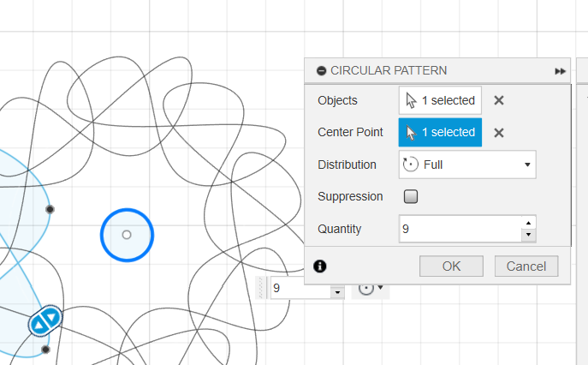Increase Quantity with up stepper arrow

(x=528, y=223)
